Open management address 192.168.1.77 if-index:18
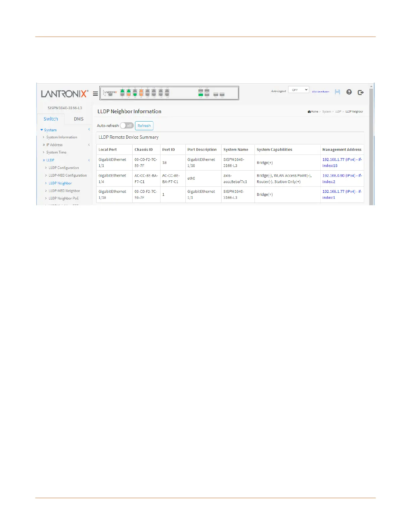The width and height of the screenshot is (411, 532). tap(342, 163)
